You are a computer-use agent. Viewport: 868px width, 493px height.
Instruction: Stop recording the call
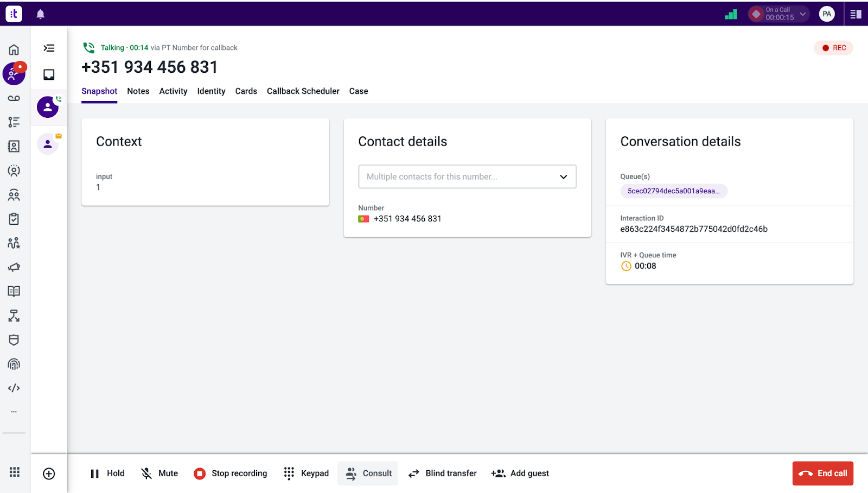pyautogui.click(x=231, y=473)
